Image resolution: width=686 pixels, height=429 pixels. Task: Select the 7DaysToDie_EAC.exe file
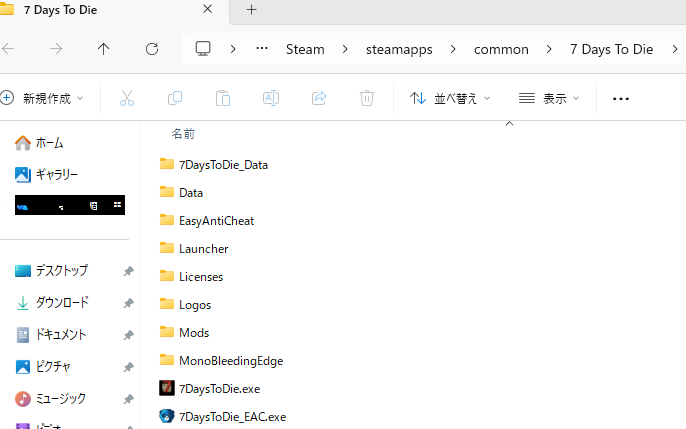pyautogui.click(x=232, y=416)
